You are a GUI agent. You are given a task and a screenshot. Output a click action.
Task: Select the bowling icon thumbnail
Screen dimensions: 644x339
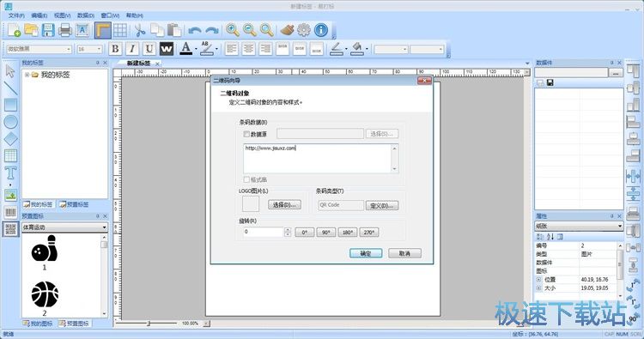[44, 248]
